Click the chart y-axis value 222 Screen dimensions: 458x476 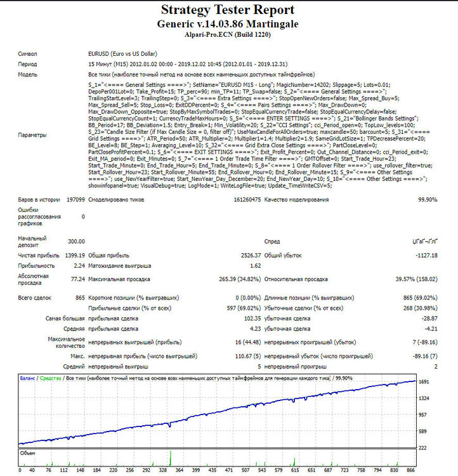(422, 448)
